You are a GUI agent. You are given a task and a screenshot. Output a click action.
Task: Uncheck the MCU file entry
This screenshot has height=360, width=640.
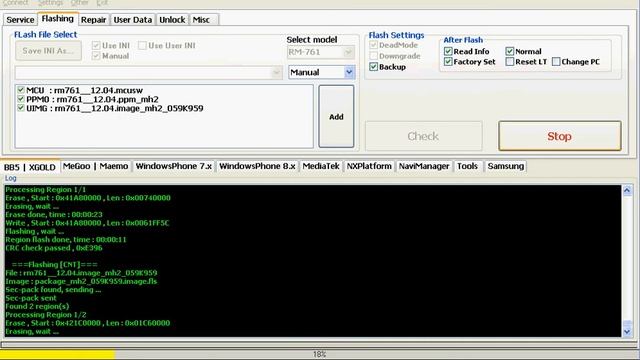21,89
